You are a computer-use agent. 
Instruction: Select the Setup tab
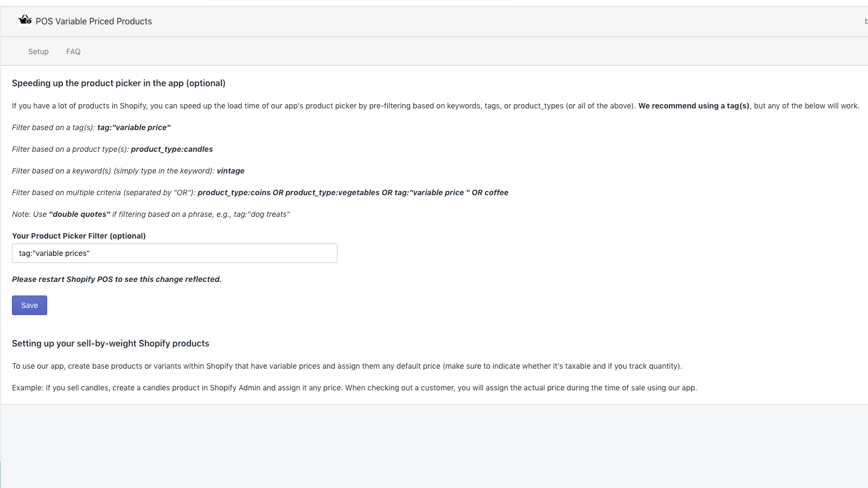pos(38,51)
